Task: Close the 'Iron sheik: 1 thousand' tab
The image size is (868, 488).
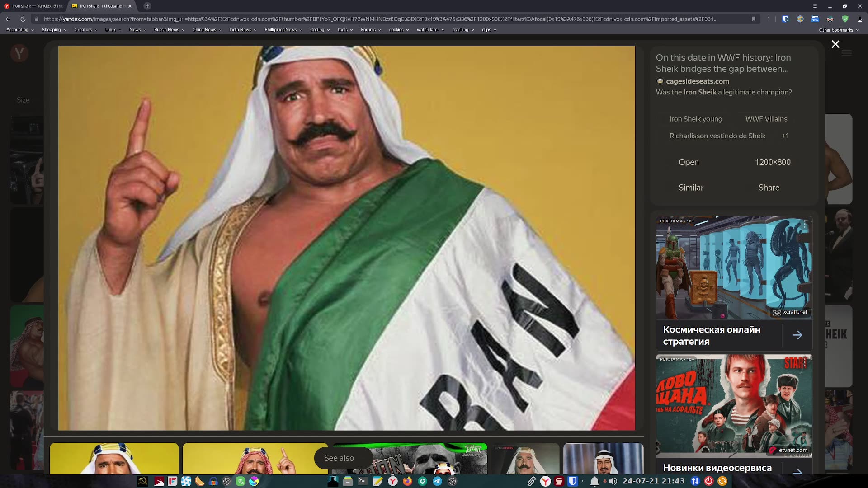Action: pos(130,6)
